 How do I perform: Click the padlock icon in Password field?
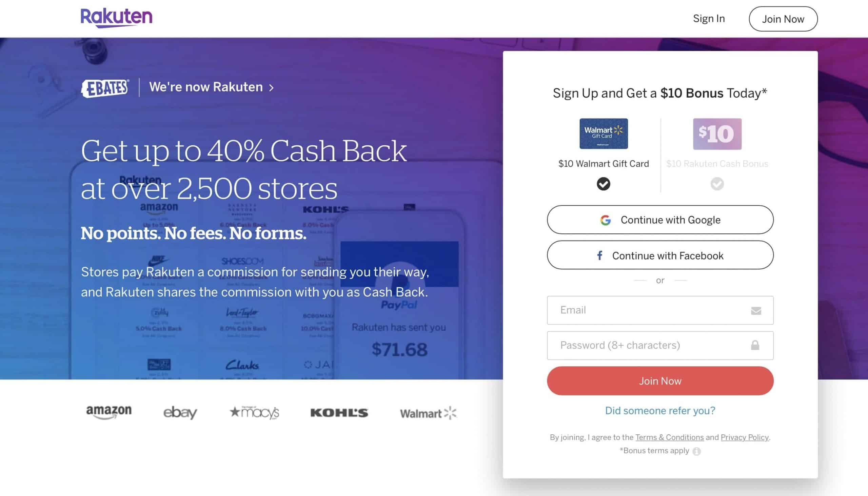tap(755, 345)
